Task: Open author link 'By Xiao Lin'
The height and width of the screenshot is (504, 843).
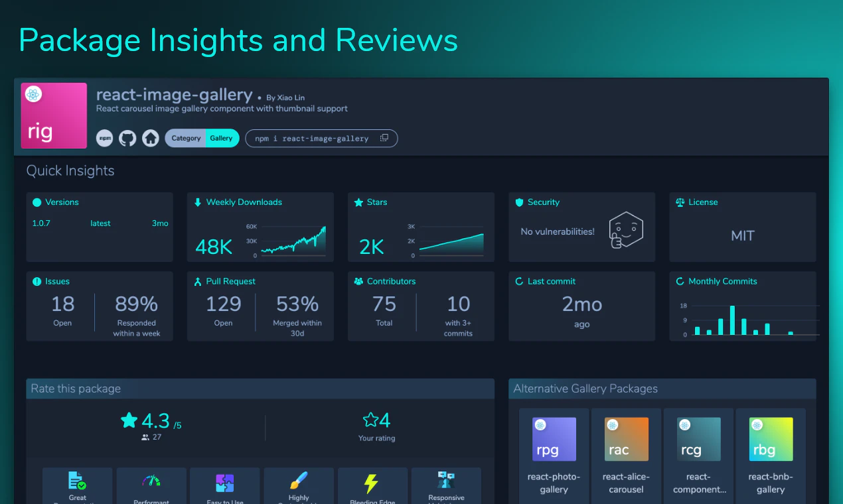Action: click(285, 97)
